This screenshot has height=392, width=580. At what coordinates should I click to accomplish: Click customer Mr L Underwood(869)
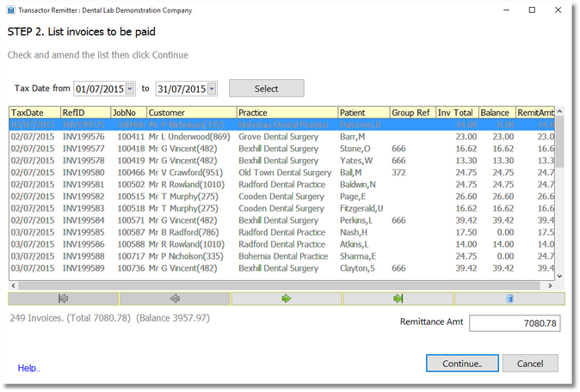tap(189, 137)
